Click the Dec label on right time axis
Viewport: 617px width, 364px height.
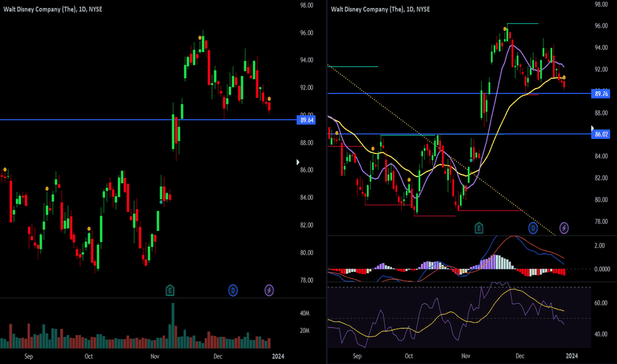point(520,356)
